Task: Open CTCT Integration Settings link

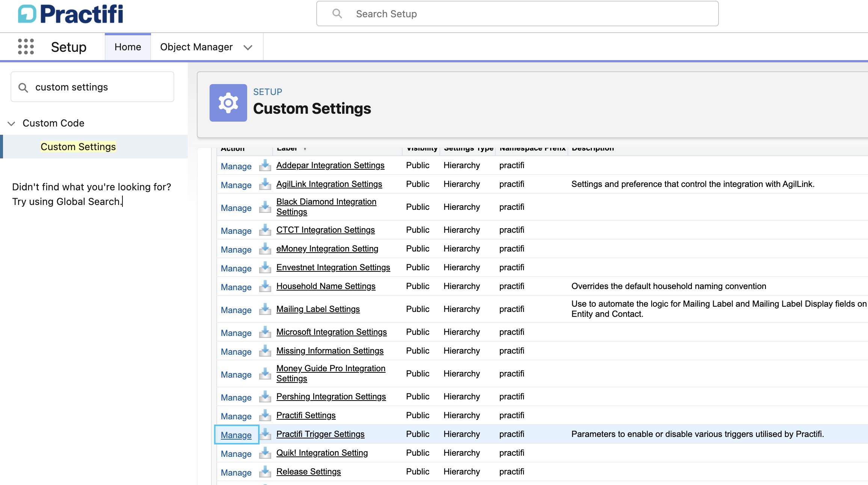Action: pos(326,230)
